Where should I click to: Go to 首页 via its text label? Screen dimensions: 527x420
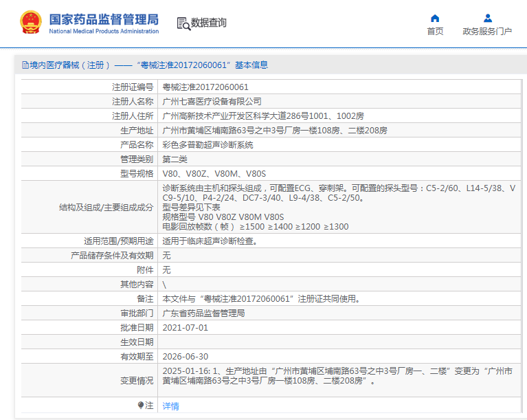point(435,32)
